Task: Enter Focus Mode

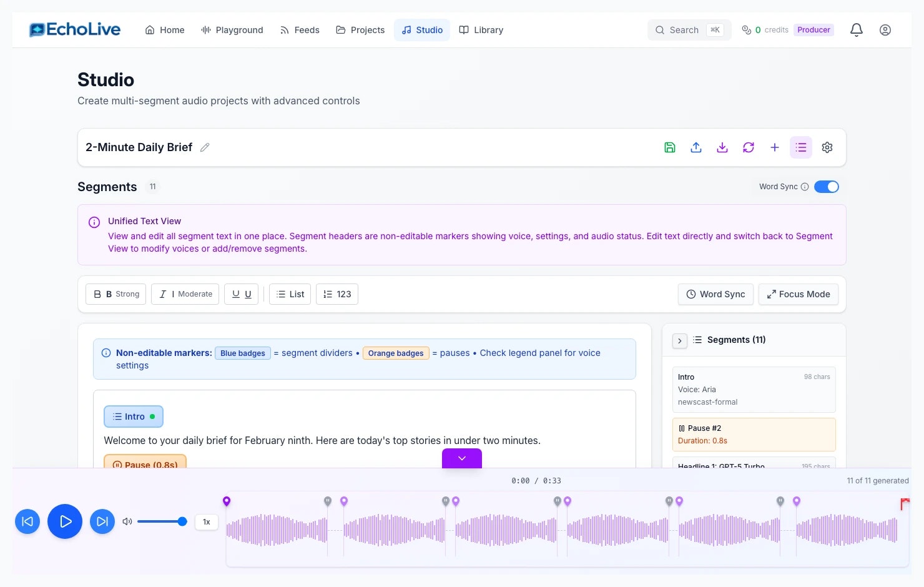Action: point(798,293)
